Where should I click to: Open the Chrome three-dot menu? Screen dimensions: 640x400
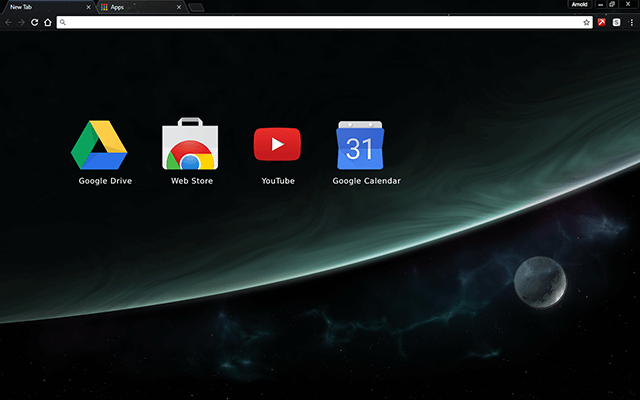tap(631, 22)
